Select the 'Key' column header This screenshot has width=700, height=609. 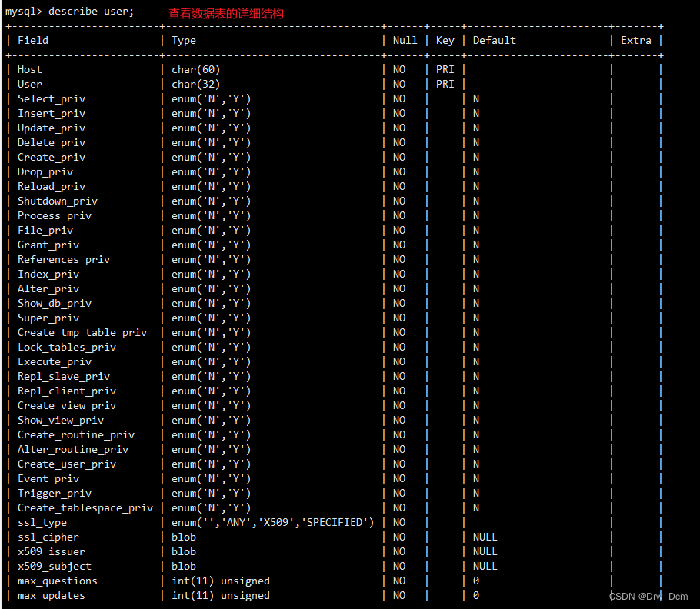click(445, 41)
